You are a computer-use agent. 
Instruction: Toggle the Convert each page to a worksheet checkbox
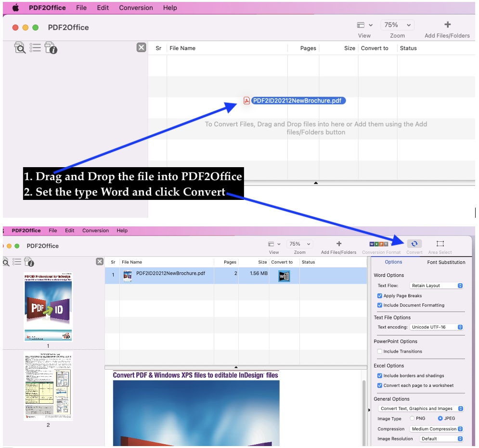tap(380, 385)
